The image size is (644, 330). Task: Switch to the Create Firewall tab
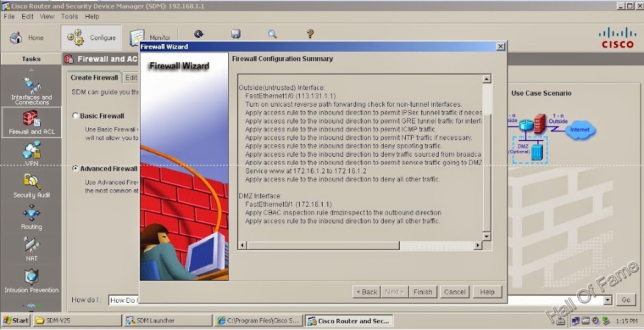click(94, 78)
